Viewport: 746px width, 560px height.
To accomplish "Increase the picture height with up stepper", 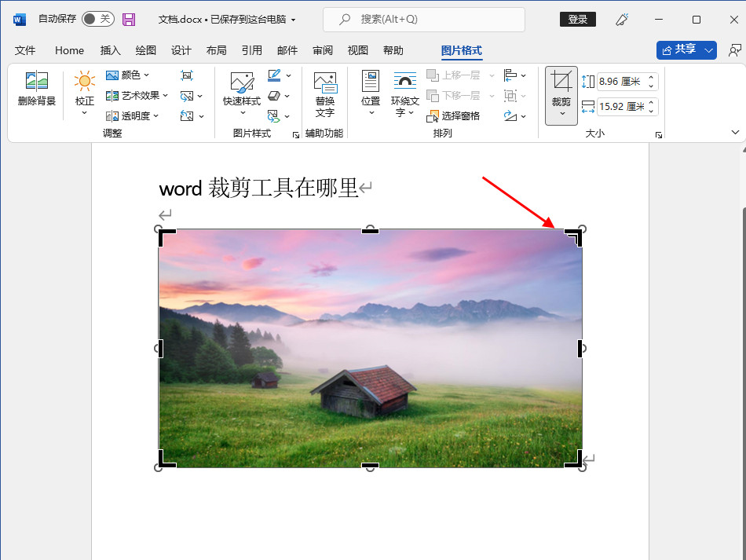I will tap(651, 77).
